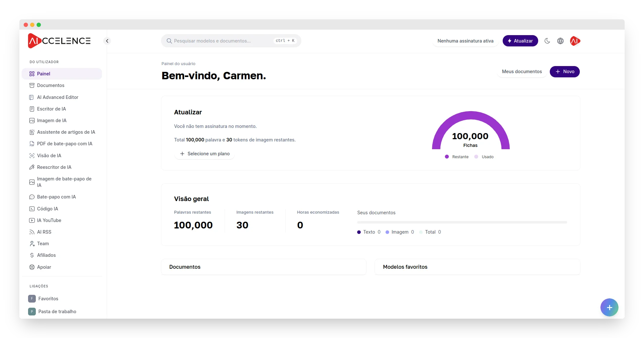Toggle the Restante legend in tokens chart
The width and height of the screenshot is (644, 338).
pyautogui.click(x=457, y=157)
